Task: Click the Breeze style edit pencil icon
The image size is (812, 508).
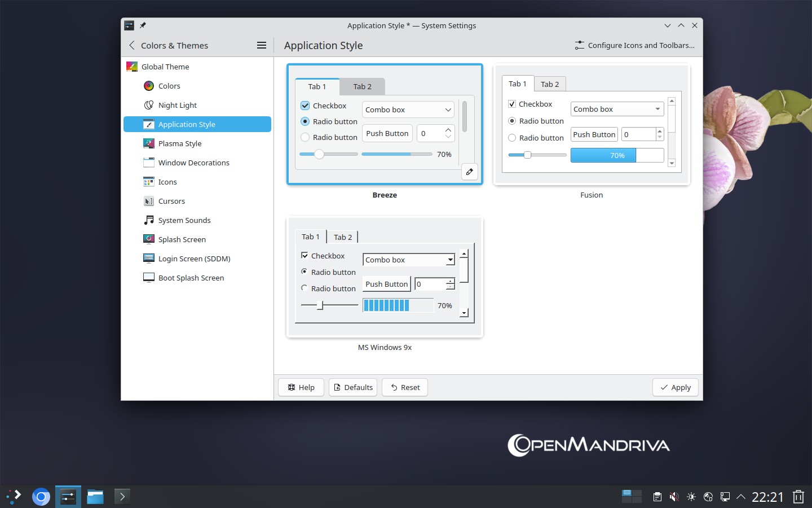Action: 469,172
